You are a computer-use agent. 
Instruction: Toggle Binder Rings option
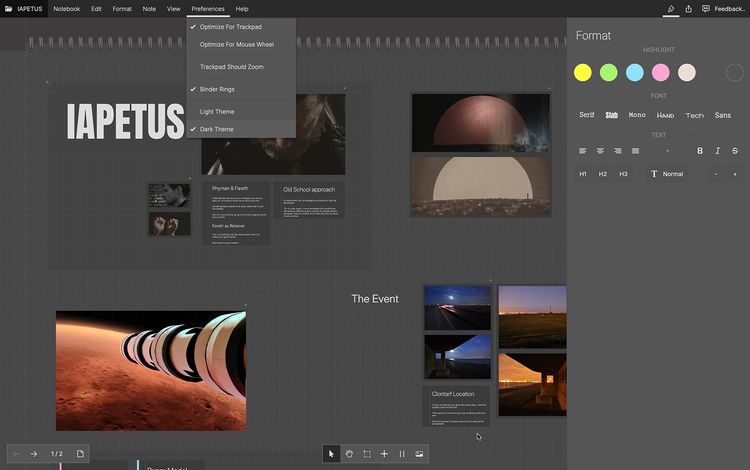click(x=241, y=89)
